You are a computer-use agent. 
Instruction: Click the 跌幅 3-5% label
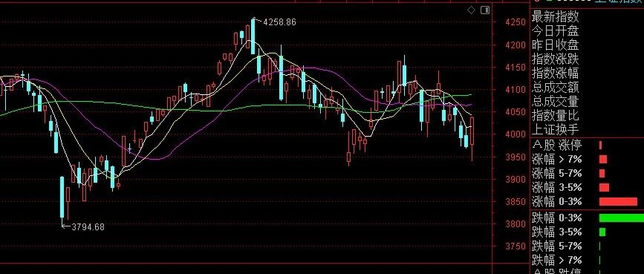pos(557,232)
